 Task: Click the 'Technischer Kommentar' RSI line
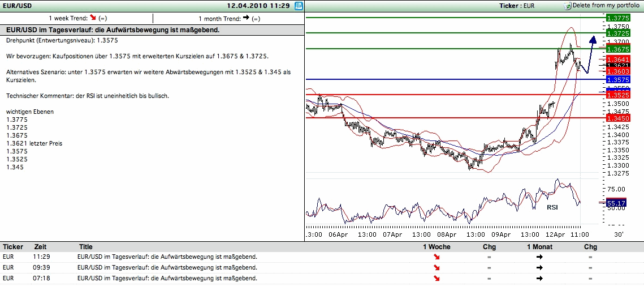point(88,96)
